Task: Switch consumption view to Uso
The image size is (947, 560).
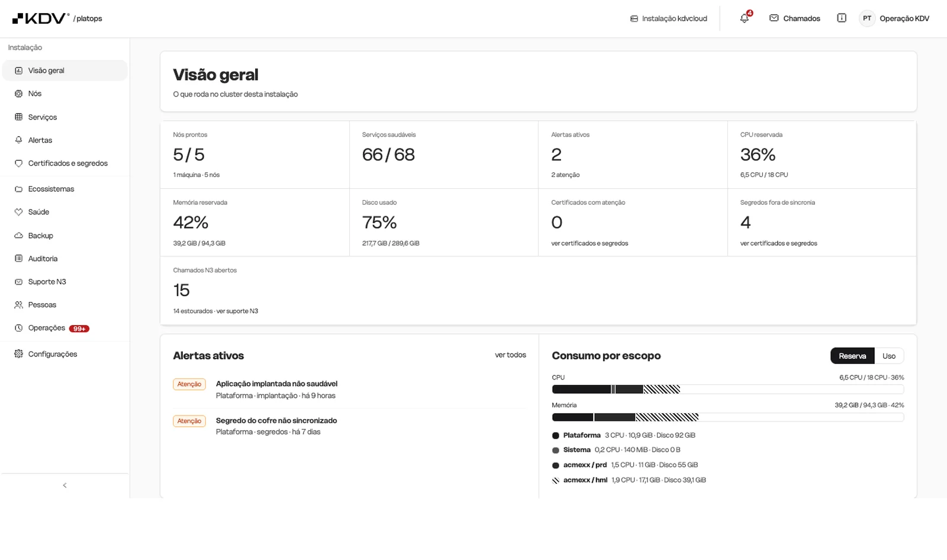Action: coord(889,356)
